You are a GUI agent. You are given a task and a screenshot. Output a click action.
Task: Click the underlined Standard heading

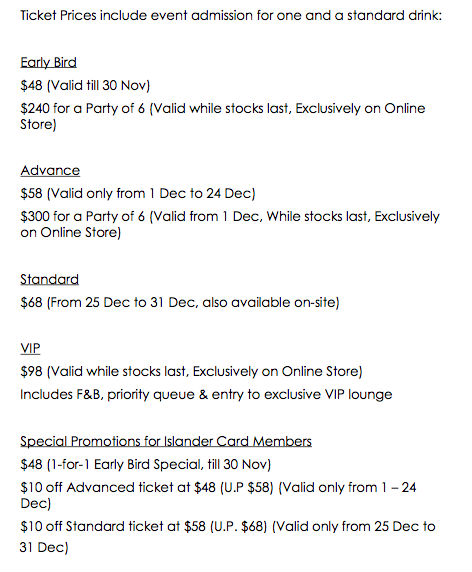click(49, 279)
